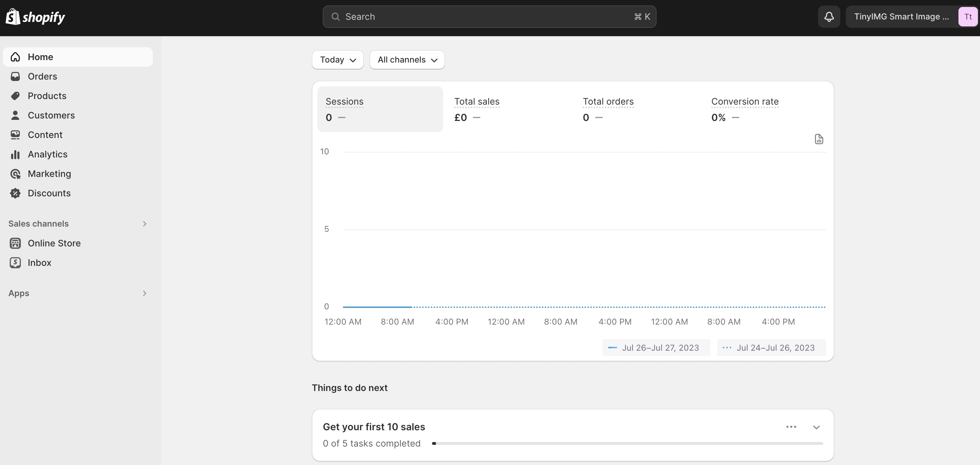980x465 pixels.
Task: Open Orders in sidebar
Action: [78, 76]
